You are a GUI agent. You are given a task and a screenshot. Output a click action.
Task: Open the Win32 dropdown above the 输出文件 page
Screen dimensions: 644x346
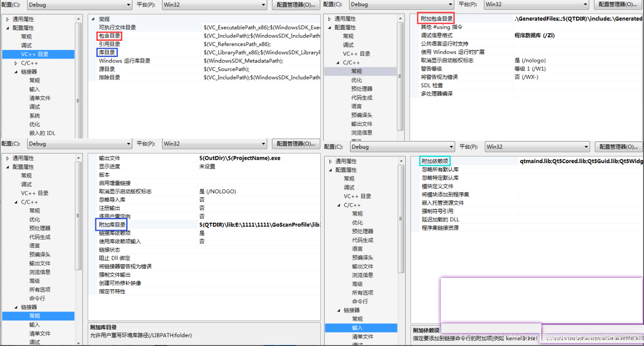click(214, 143)
